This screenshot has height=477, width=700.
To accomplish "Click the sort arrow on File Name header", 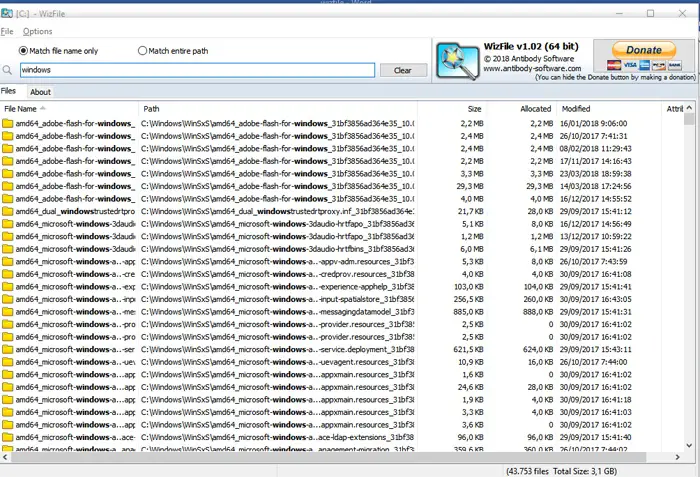I will point(43,109).
